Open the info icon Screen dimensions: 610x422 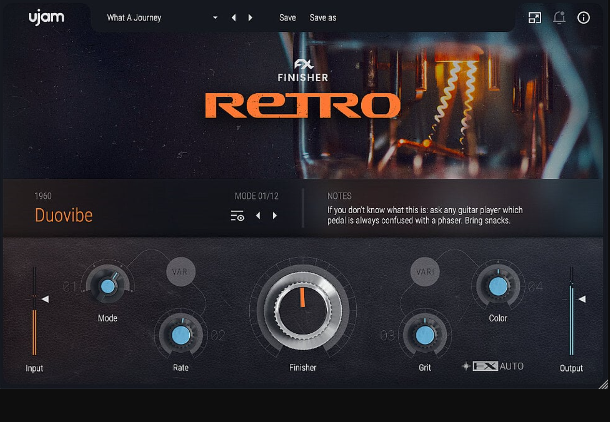tap(584, 18)
